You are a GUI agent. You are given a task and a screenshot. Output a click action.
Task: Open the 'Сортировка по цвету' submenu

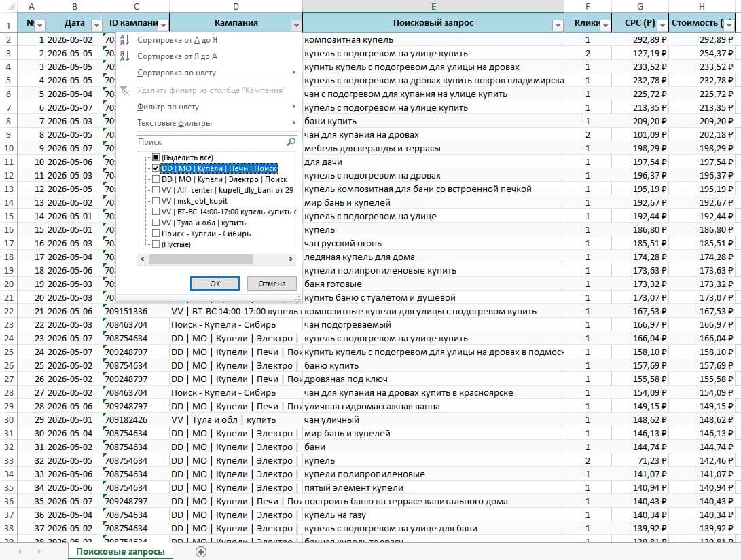coord(208,73)
